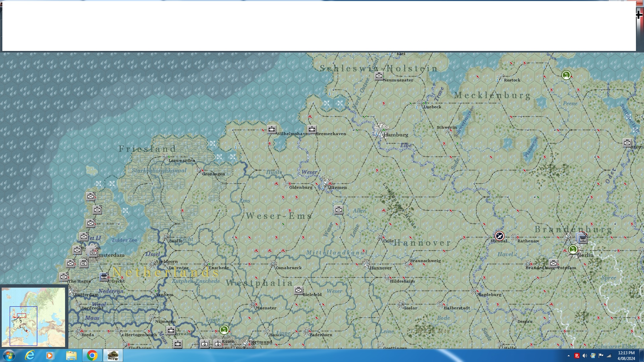Open War in the West taskbar icon

pyautogui.click(x=113, y=355)
